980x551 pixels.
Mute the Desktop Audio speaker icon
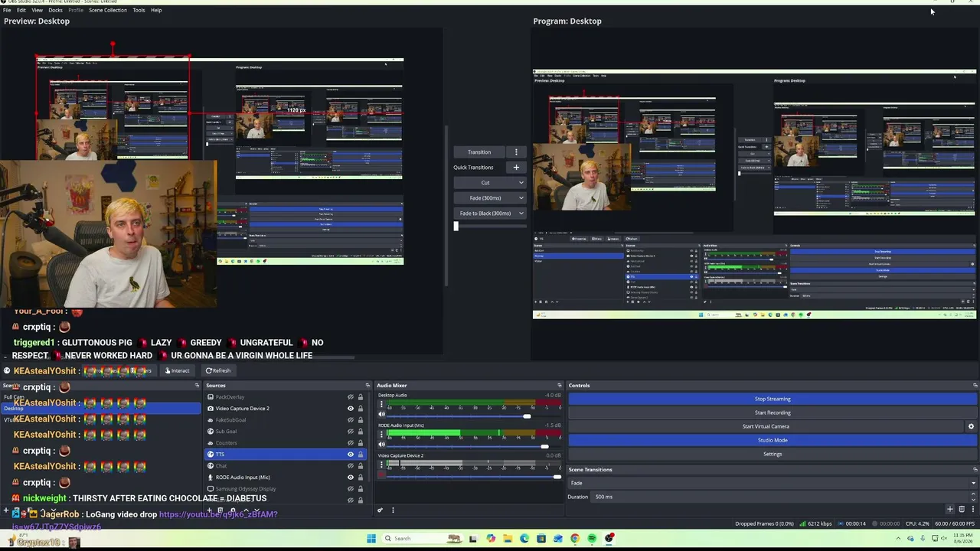382,414
